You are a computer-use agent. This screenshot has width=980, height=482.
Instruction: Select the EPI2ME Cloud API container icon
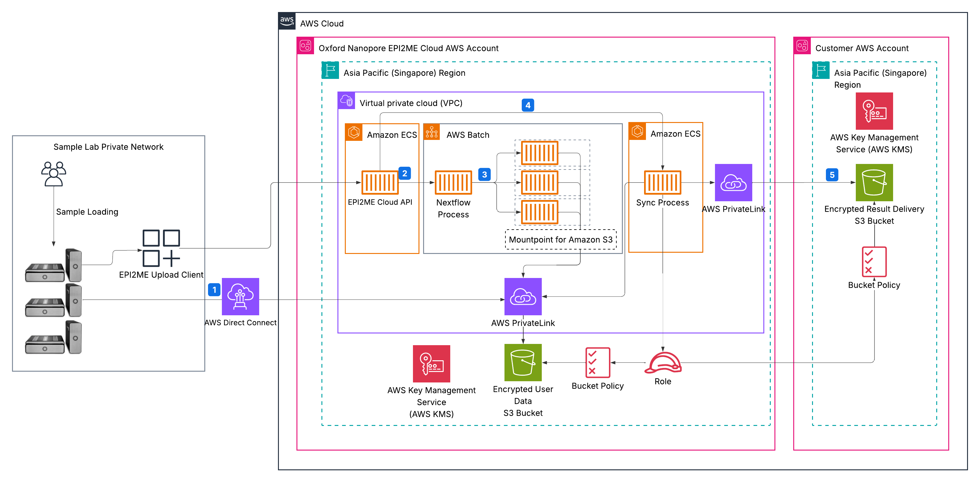[x=380, y=183]
